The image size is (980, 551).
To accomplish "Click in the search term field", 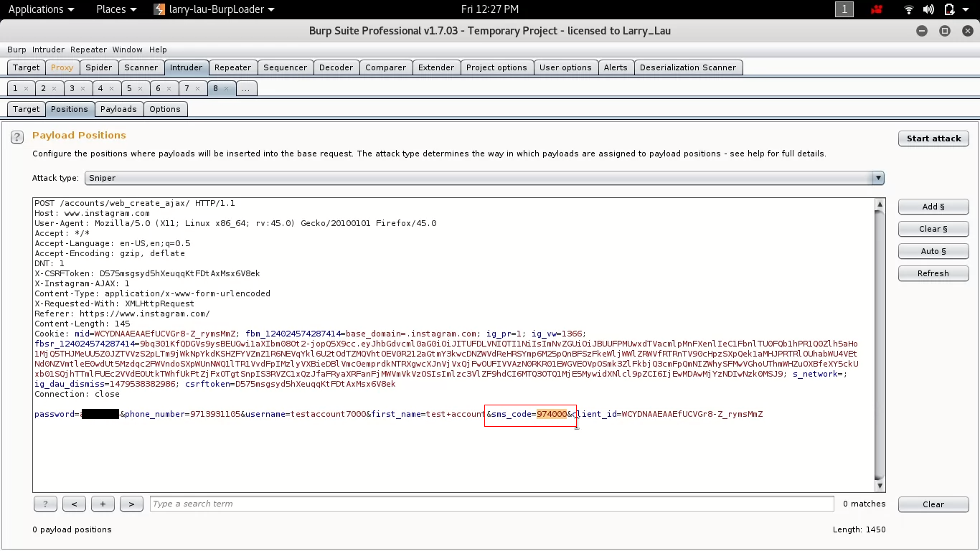I will (x=491, y=504).
